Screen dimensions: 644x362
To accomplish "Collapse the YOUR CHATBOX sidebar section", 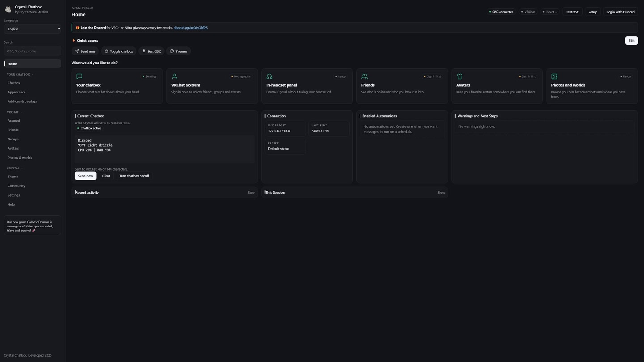I will pos(20,74).
